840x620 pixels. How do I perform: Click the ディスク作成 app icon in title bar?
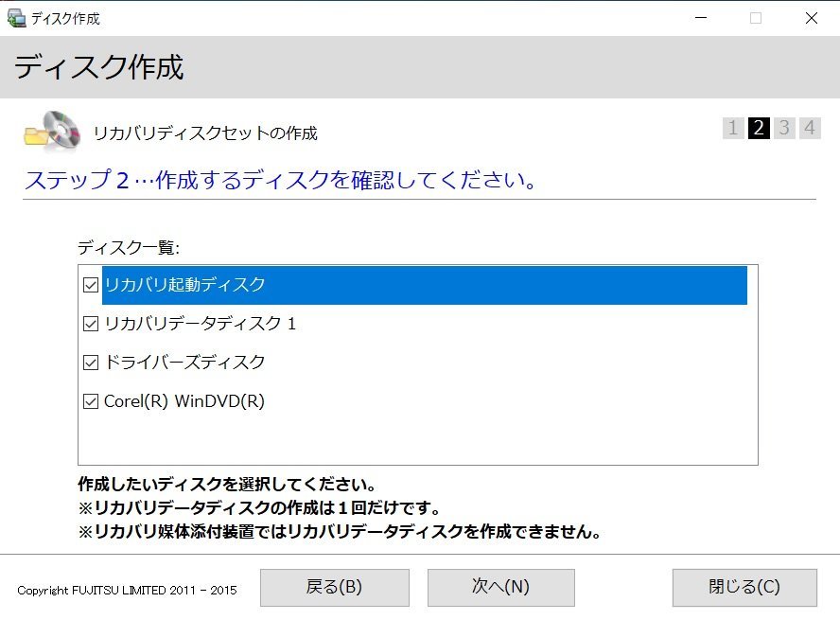click(x=16, y=18)
